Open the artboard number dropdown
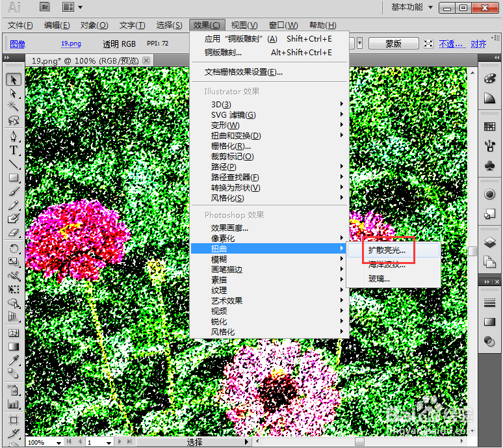The width and height of the screenshot is (503, 448). click(x=109, y=443)
